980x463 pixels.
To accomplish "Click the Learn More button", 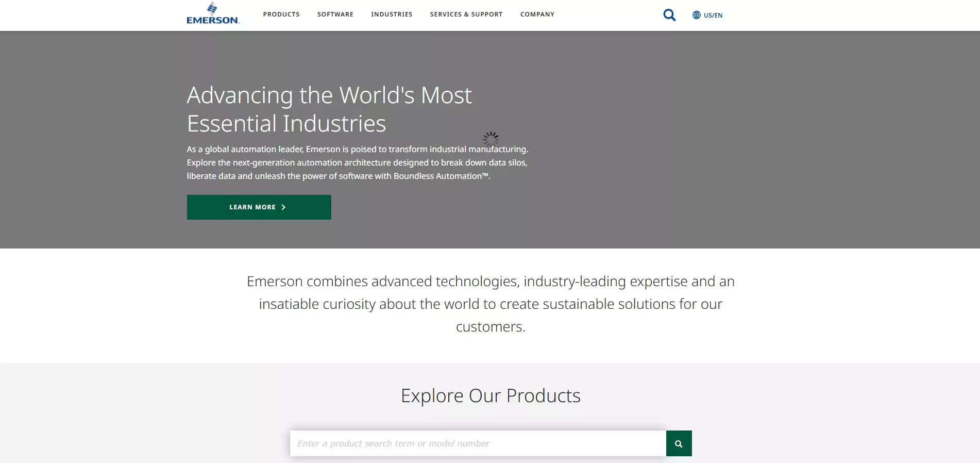I will 259,207.
